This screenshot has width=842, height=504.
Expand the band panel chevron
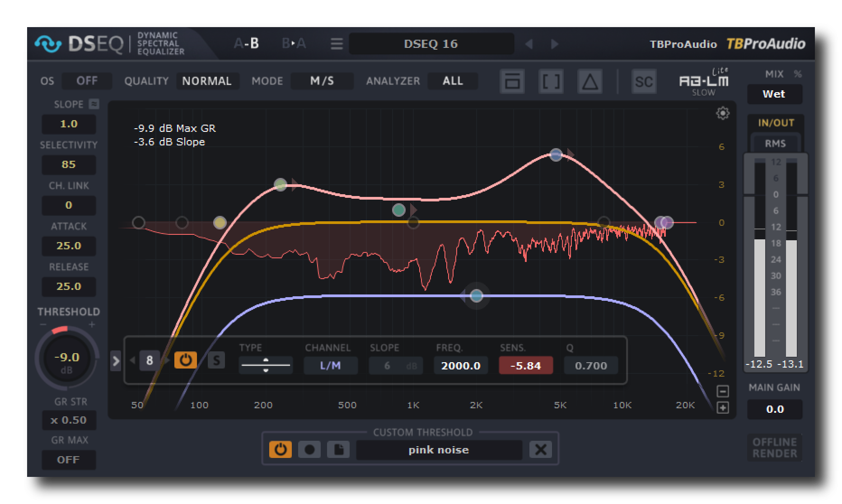click(x=116, y=361)
